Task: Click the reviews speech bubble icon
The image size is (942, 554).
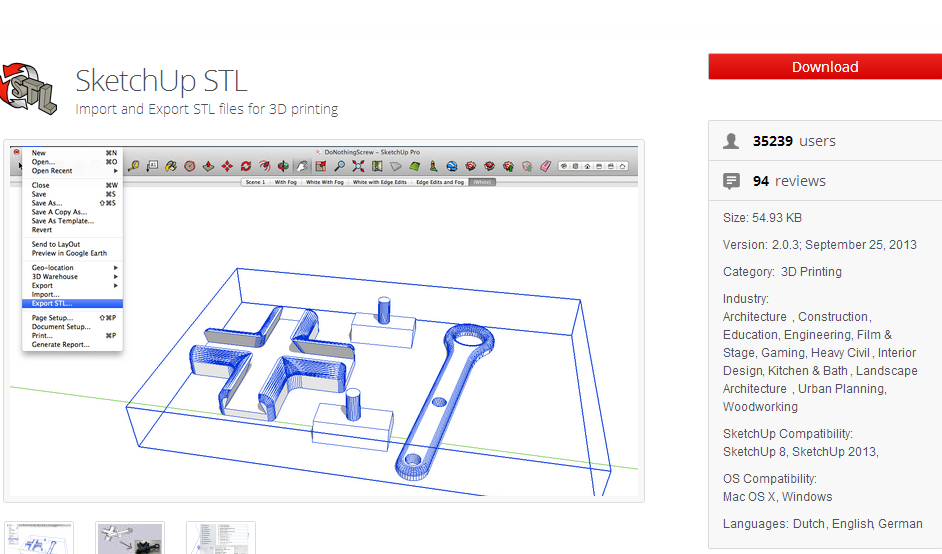Action: click(x=731, y=181)
